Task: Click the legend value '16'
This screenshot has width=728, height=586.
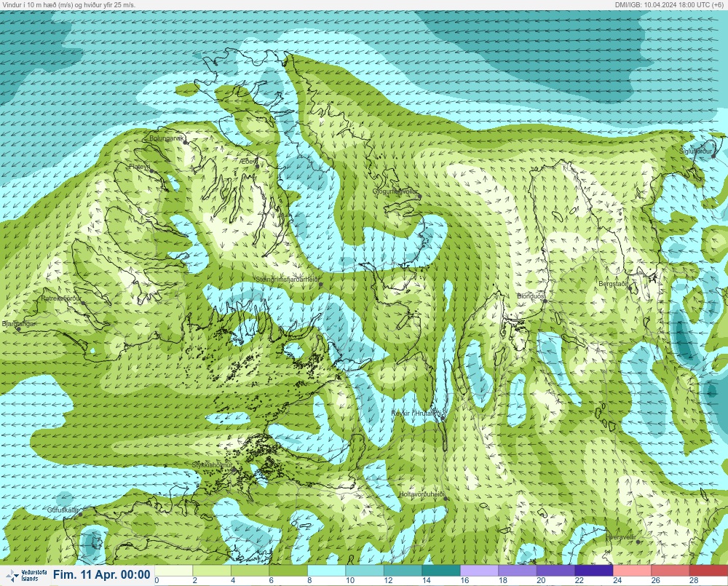Action: click(x=464, y=580)
